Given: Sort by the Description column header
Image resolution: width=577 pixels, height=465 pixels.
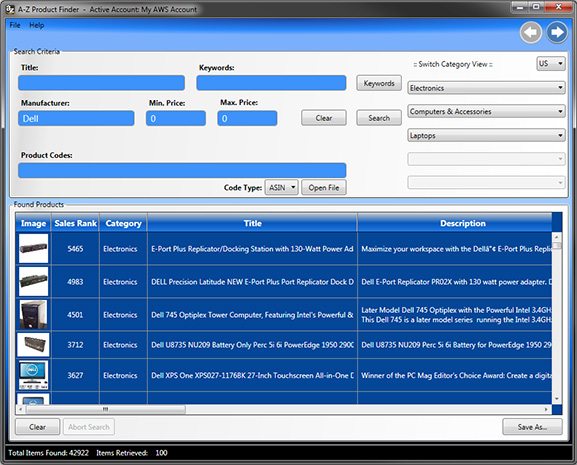Looking at the screenshot, I should [x=455, y=223].
